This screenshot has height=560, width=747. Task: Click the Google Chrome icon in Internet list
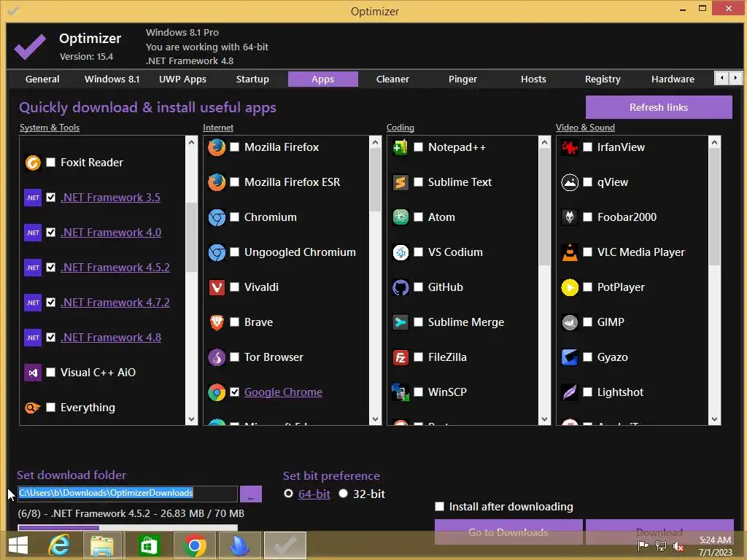point(217,392)
